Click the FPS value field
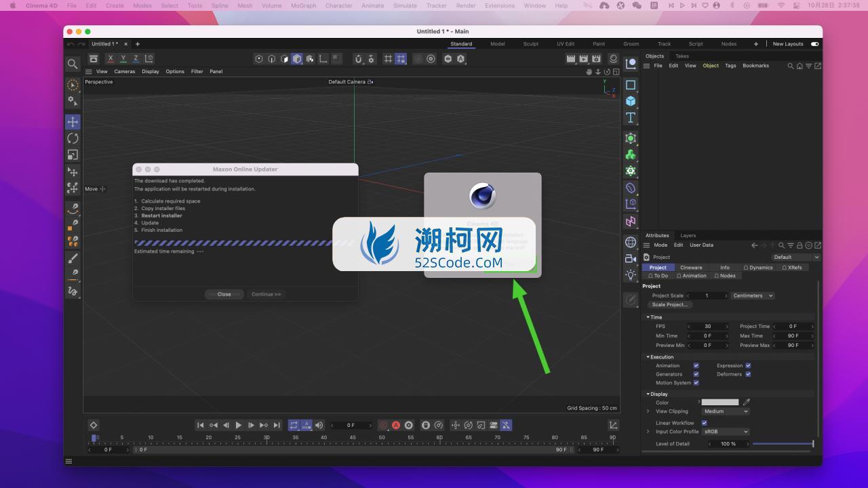 pos(708,327)
